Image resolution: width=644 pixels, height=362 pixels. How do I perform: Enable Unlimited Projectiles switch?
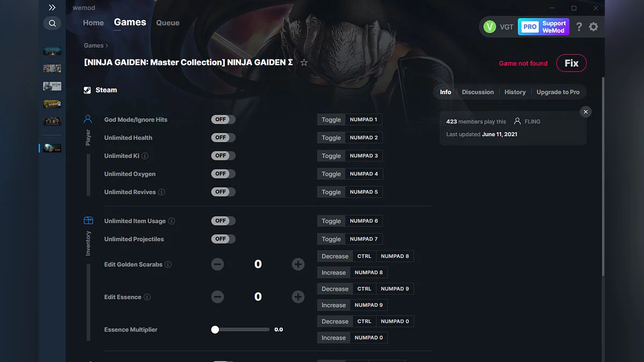(x=223, y=239)
